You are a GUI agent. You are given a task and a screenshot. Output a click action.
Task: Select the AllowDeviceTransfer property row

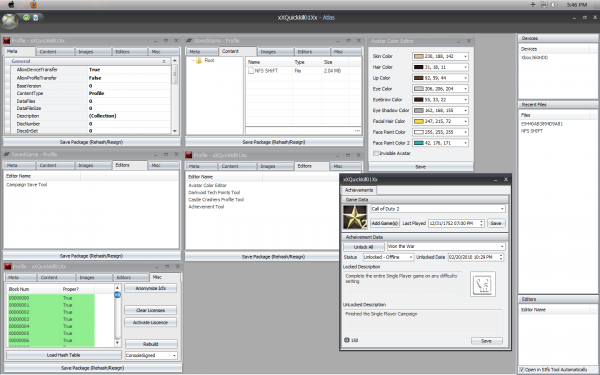[90, 70]
